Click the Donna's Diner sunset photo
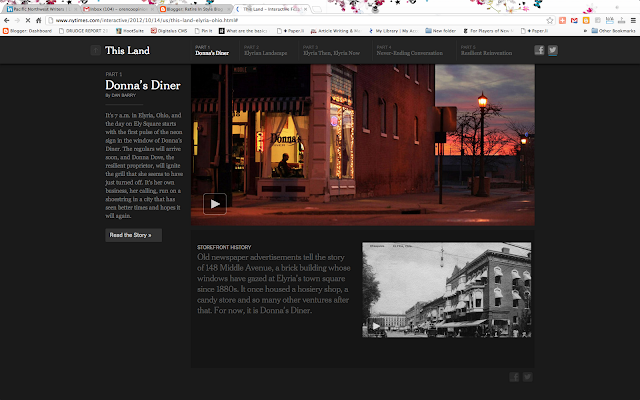This screenshot has height=400, width=640. pyautogui.click(x=362, y=144)
